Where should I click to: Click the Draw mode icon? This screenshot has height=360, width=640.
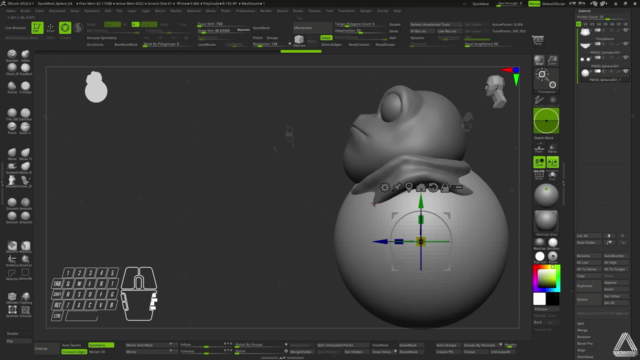coord(51,28)
